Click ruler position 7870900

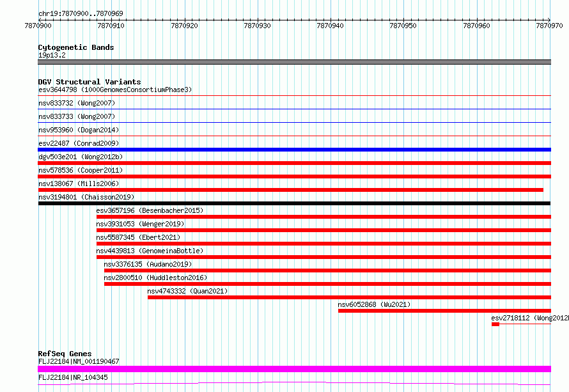38,26
